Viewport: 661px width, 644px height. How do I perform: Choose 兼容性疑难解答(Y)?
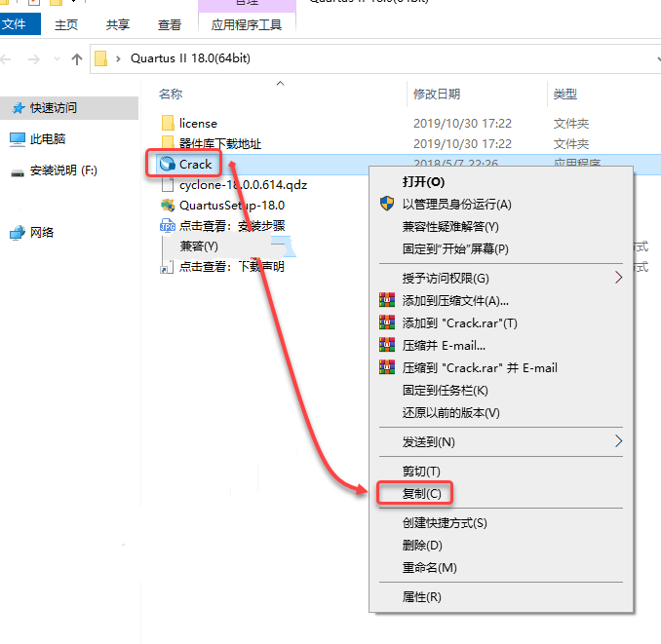450,227
